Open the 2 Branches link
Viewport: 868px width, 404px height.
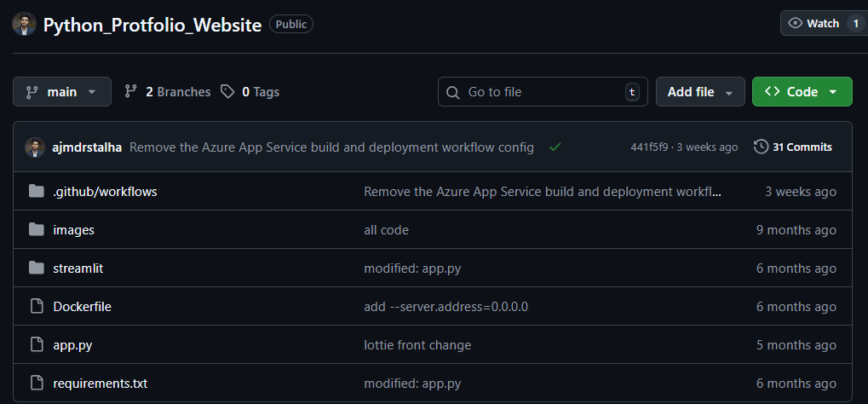tap(168, 91)
